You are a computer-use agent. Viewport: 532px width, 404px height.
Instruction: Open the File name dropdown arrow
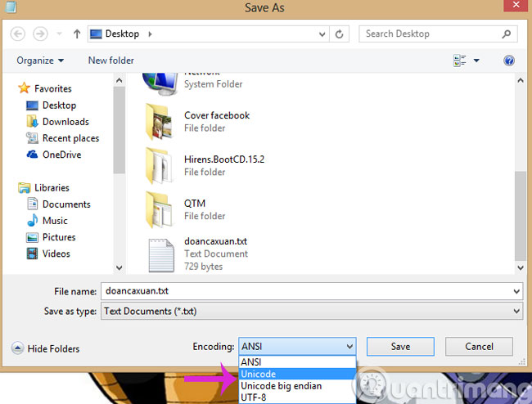tap(516, 291)
